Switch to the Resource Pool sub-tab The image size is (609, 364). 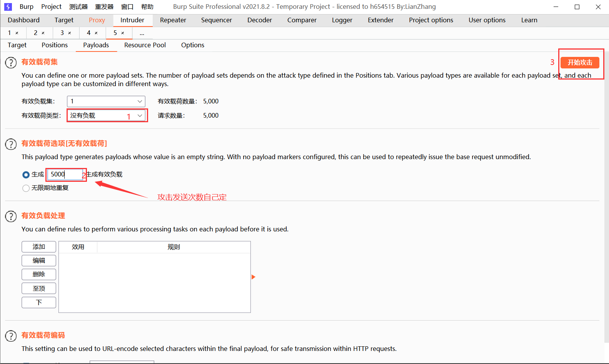pos(145,45)
